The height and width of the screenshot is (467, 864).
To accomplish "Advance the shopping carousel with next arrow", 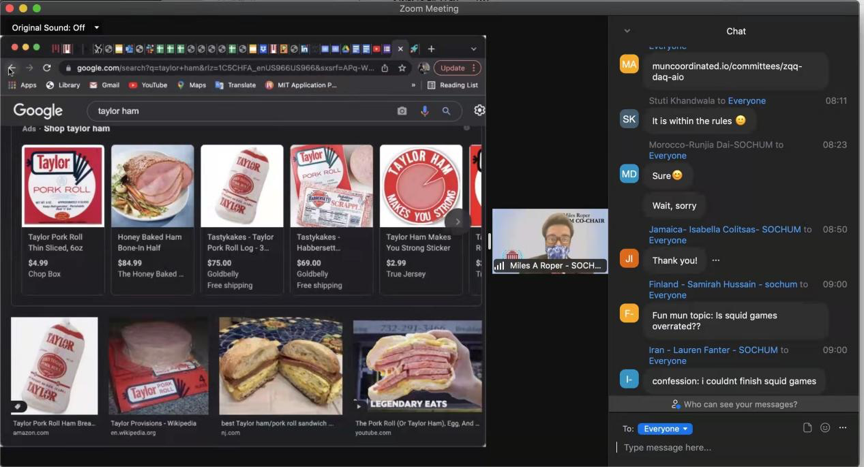I will 457,222.
